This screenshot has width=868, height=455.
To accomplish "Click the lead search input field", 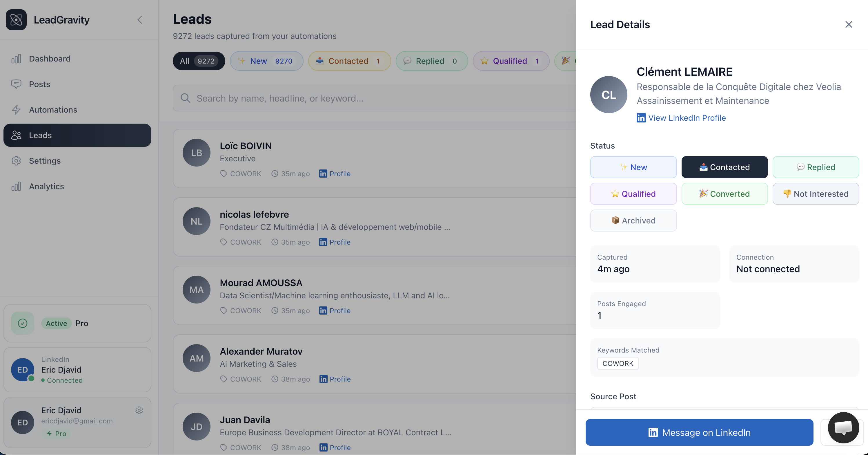I will (x=371, y=98).
